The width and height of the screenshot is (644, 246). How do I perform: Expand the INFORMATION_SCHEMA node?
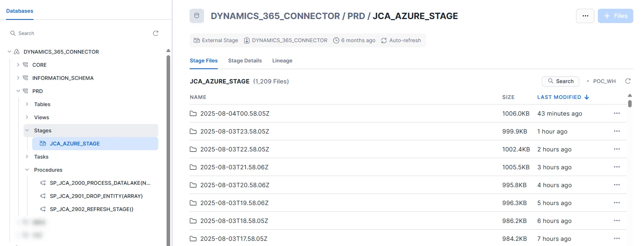pos(18,78)
